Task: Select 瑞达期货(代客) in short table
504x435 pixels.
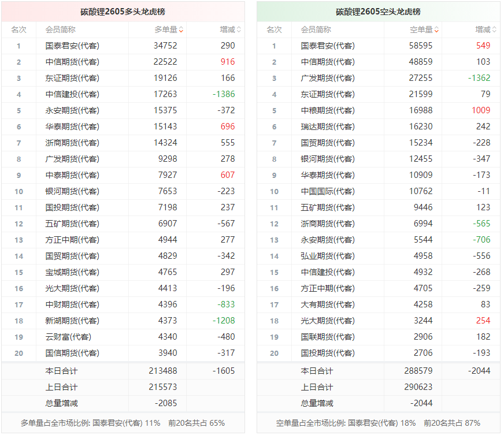Action: coord(328,127)
